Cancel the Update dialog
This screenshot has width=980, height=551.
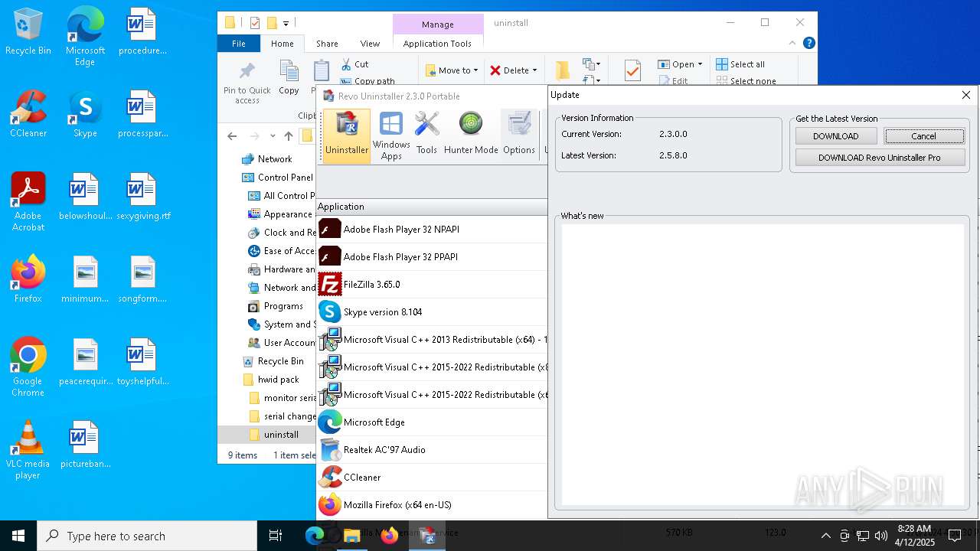[923, 136]
